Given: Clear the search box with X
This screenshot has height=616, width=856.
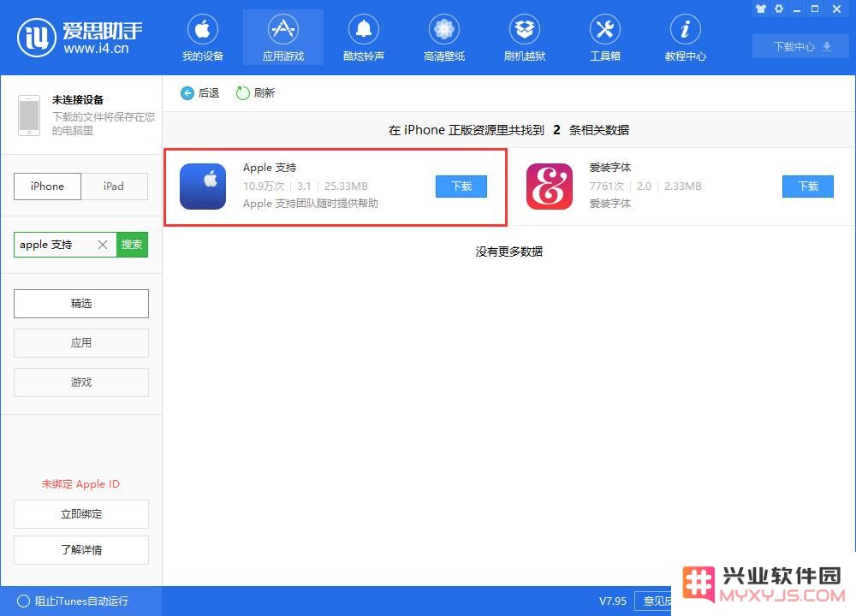Looking at the screenshot, I should [103, 245].
